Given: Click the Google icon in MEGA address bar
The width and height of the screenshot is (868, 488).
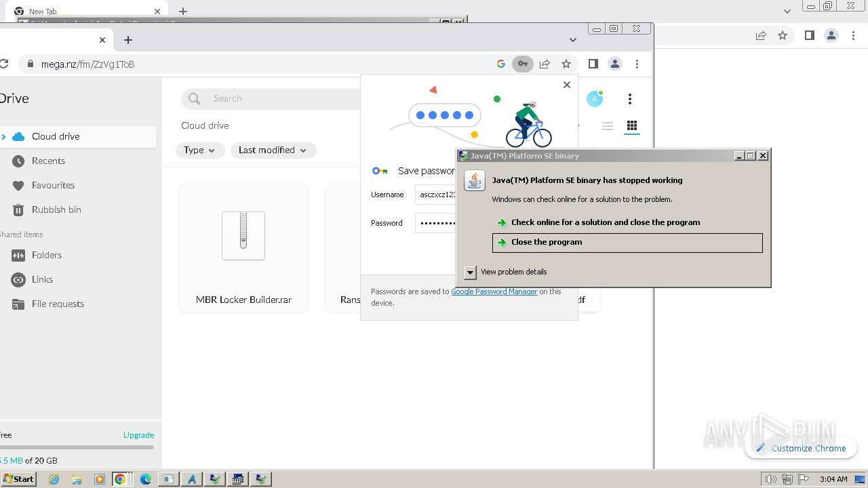Looking at the screenshot, I should (501, 64).
